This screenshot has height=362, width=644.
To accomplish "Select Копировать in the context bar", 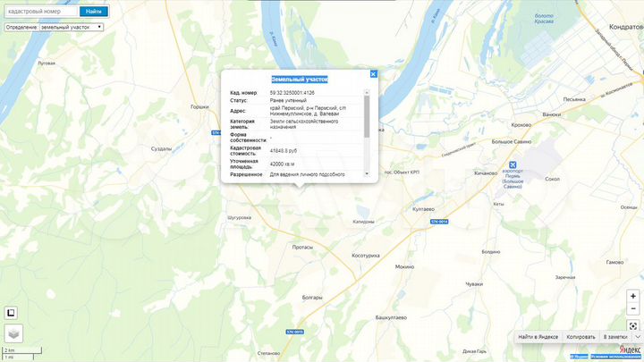I will 580,337.
